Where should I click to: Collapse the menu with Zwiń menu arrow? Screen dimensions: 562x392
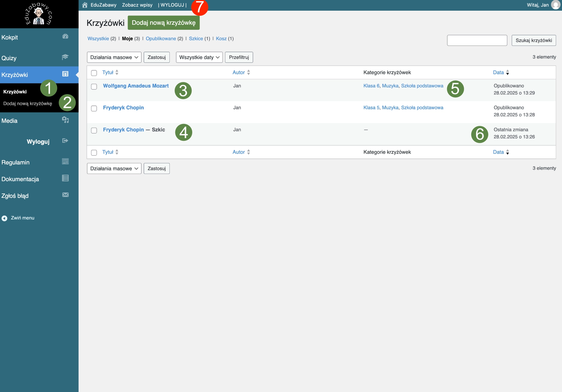pyautogui.click(x=4, y=218)
